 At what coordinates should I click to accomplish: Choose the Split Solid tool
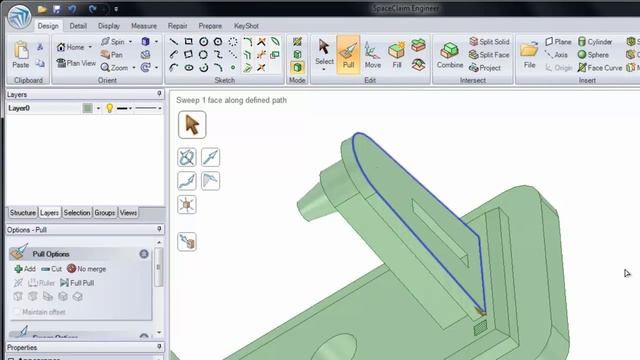(x=489, y=42)
